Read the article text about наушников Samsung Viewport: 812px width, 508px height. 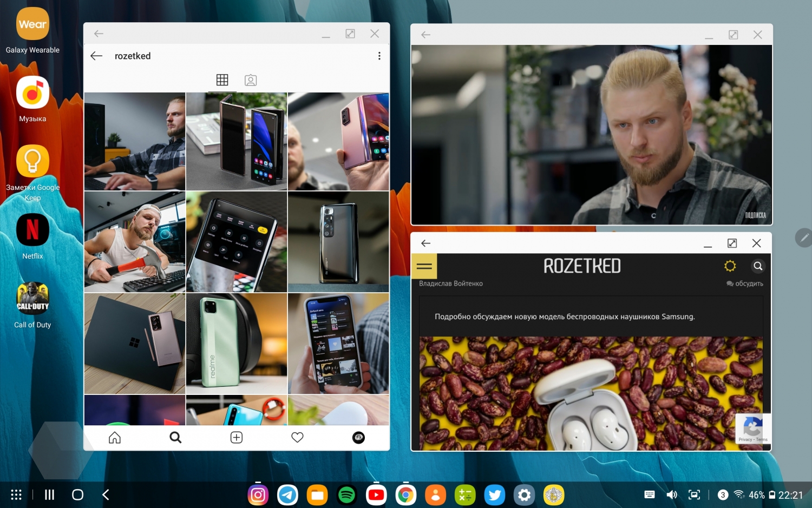point(565,316)
